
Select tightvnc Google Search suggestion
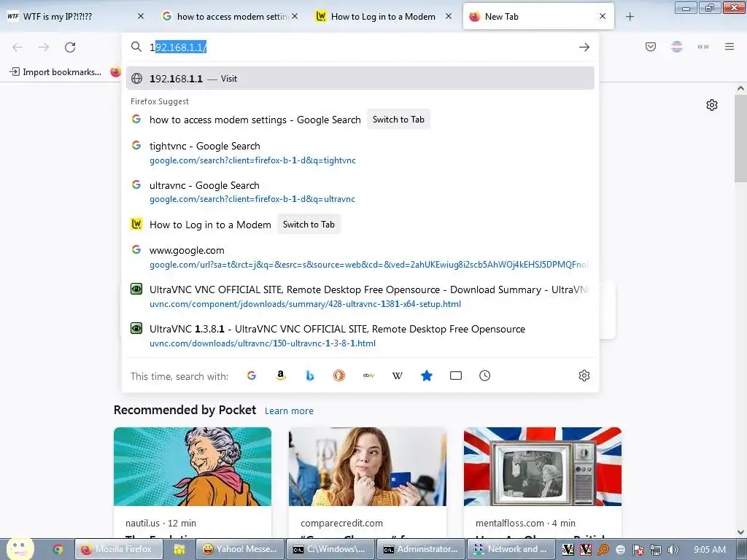coord(360,152)
